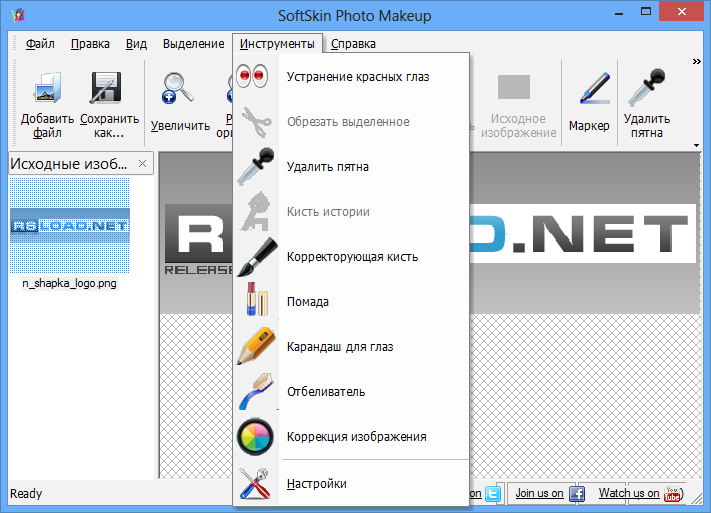Click the Исходные изоб... panel title
The image size is (711, 513).
68,163
